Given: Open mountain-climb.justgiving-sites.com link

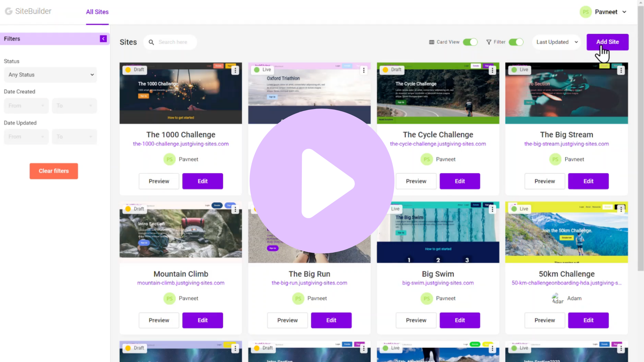Looking at the screenshot, I should click(181, 283).
